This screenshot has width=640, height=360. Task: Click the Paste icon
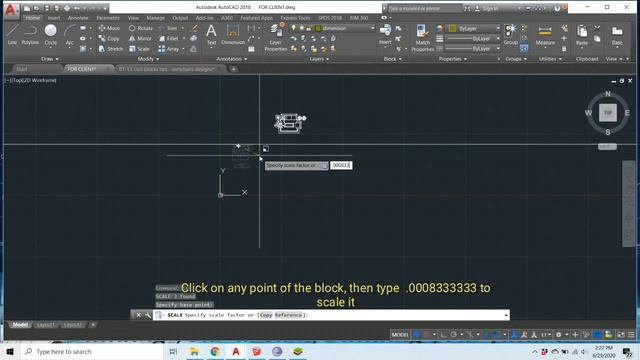tap(582, 35)
